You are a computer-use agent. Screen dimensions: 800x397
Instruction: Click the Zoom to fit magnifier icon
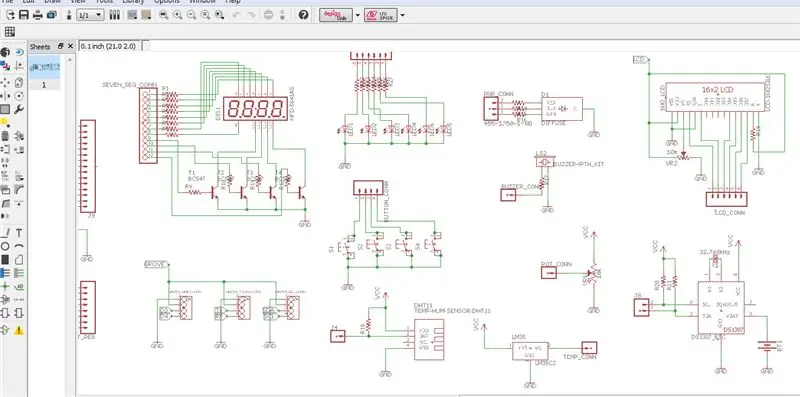(164, 15)
